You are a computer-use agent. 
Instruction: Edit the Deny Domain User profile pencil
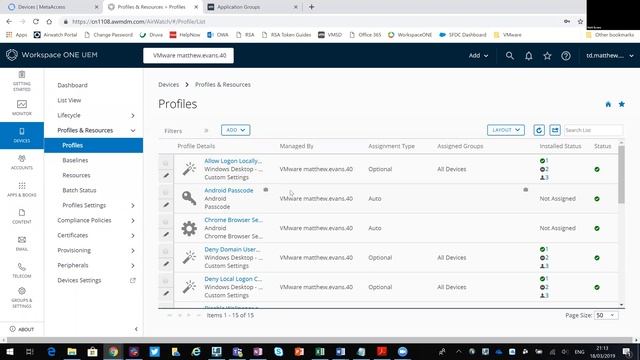coord(166,264)
